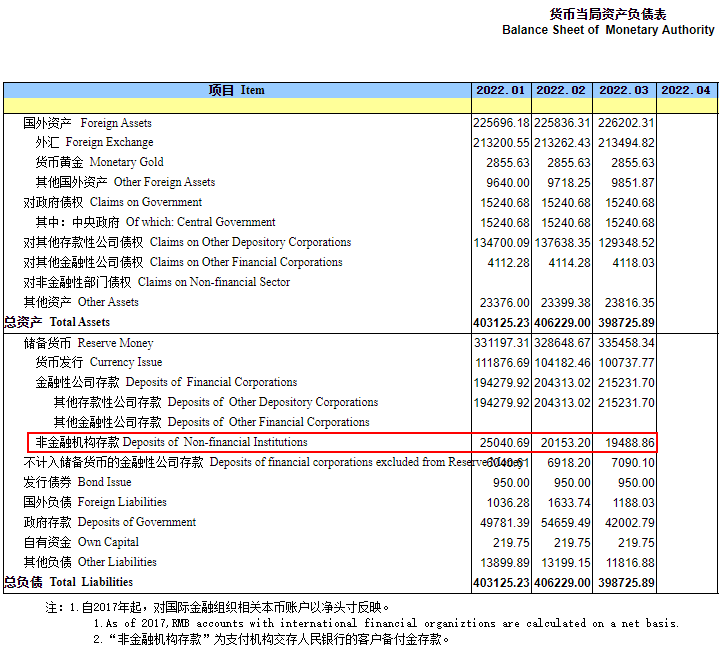Select Other Foreign Assets value 9851.87
The height and width of the screenshot is (648, 719).
pyautogui.click(x=632, y=183)
